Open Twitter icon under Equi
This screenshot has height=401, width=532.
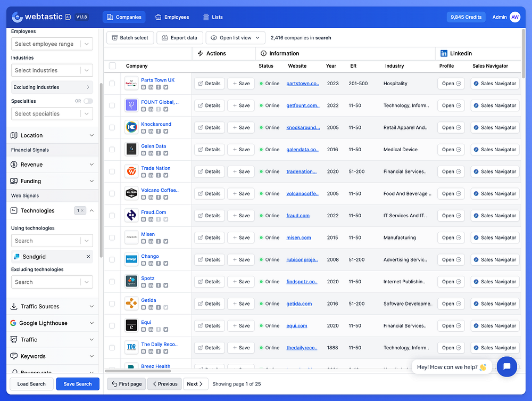165,329
